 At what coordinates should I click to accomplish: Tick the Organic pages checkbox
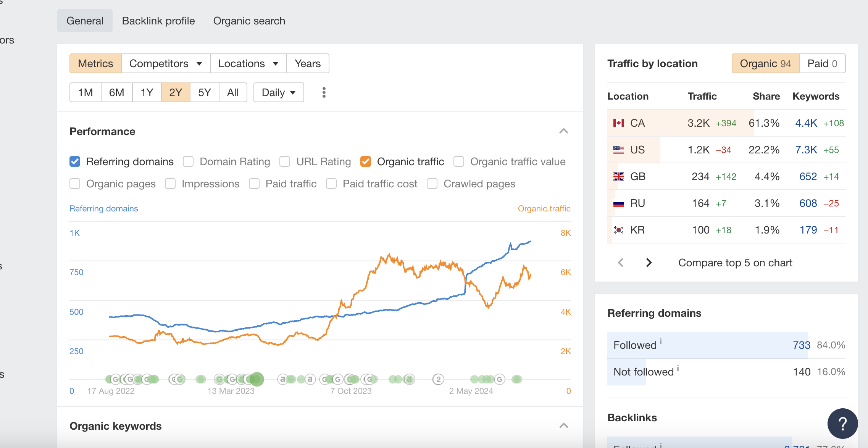click(75, 184)
